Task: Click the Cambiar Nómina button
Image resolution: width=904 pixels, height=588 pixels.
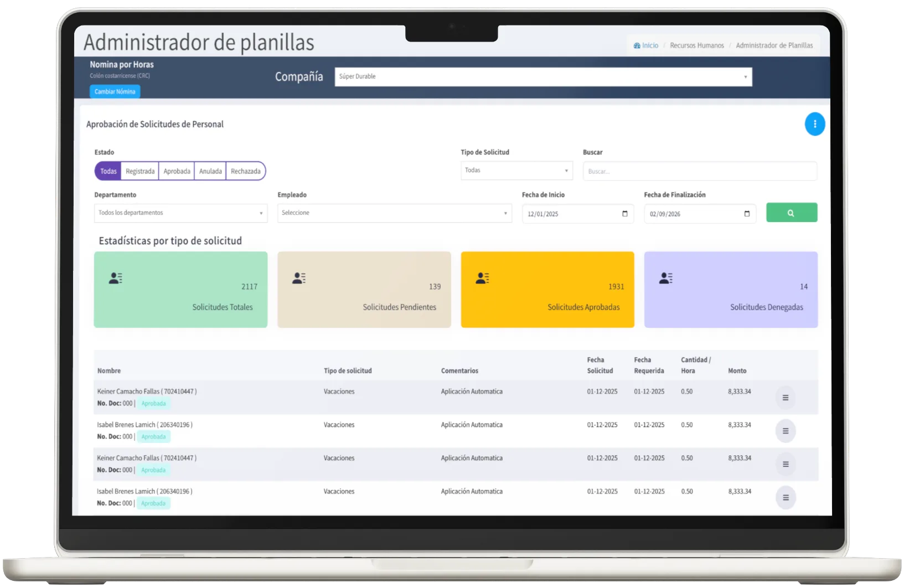Action: tap(115, 92)
